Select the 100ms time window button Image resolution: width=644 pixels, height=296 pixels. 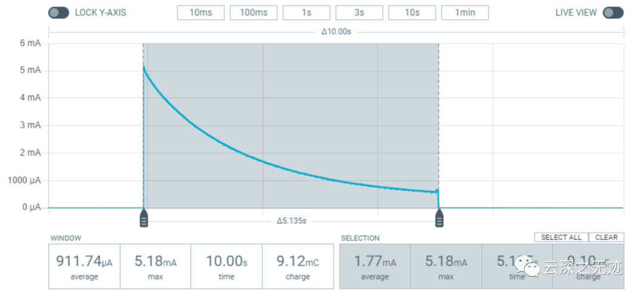(x=253, y=13)
